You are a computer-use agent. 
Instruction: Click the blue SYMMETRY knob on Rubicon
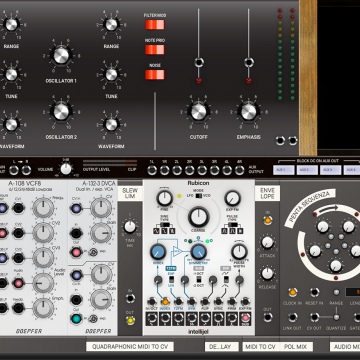198,252
